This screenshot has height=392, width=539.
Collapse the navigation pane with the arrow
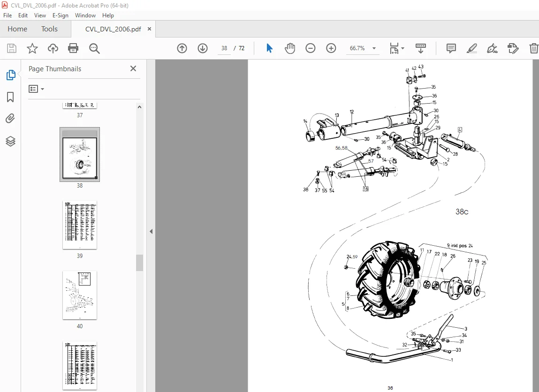pos(151,231)
